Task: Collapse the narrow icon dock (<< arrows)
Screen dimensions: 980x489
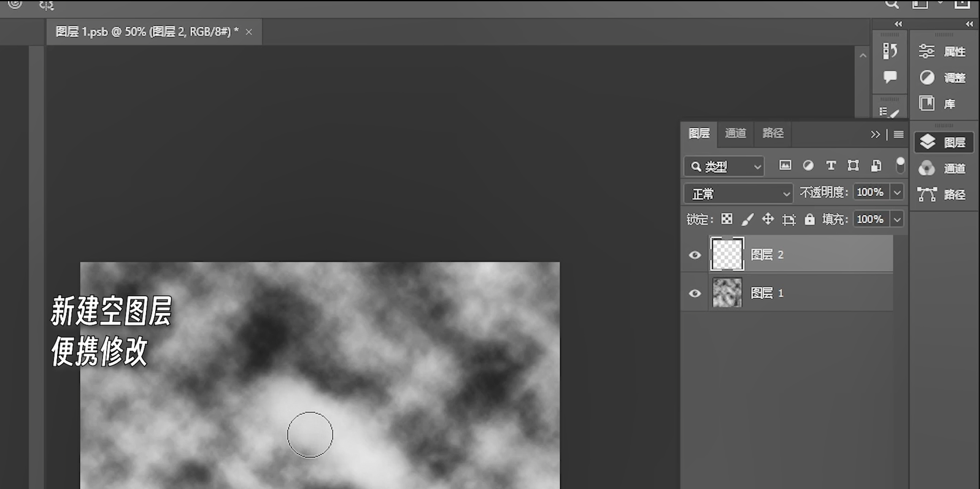Action: [x=898, y=24]
